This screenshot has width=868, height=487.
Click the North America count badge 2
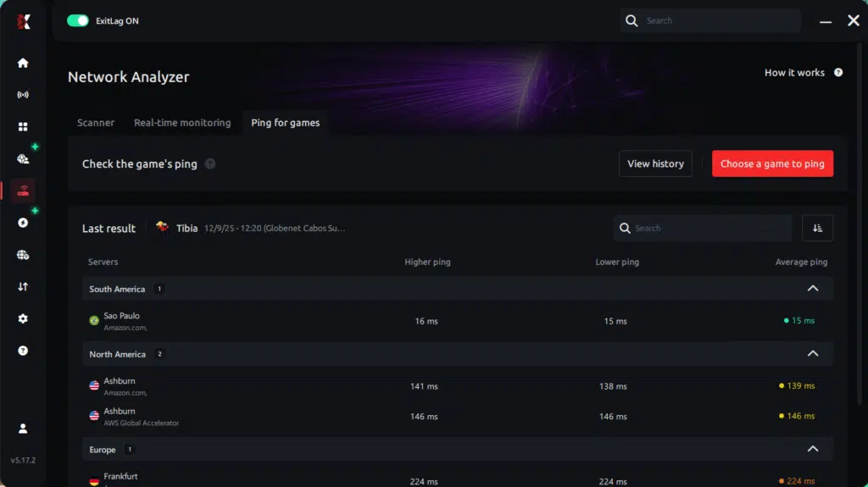click(x=159, y=354)
